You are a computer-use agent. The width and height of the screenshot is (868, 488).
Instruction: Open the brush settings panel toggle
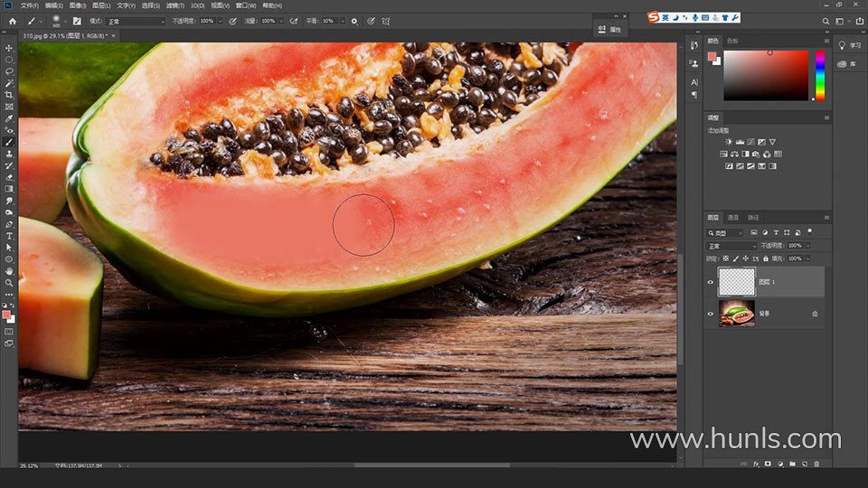pos(77,21)
